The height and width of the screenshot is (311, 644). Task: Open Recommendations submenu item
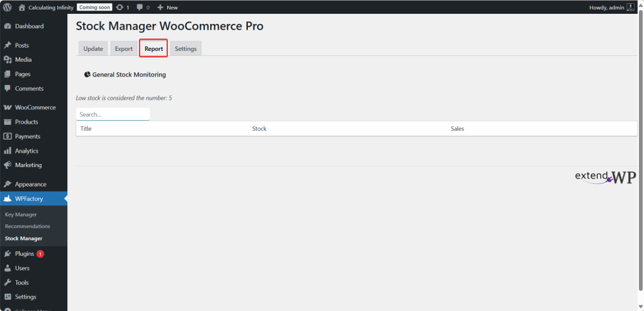28,226
